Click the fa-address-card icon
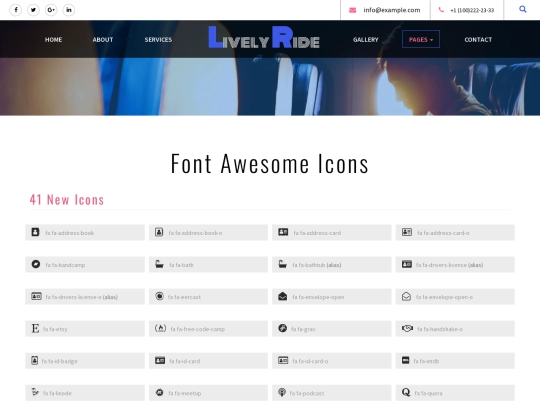Image resolution: width=540 pixels, height=405 pixels. 283,232
